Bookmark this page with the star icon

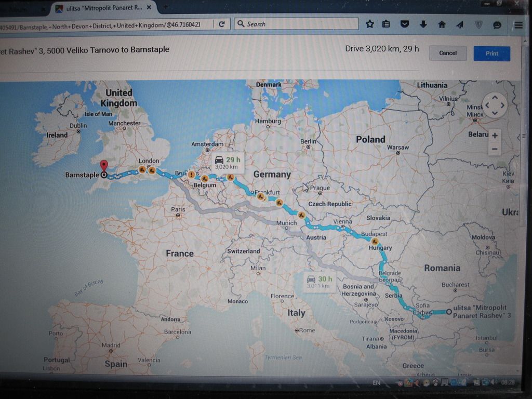pos(369,24)
